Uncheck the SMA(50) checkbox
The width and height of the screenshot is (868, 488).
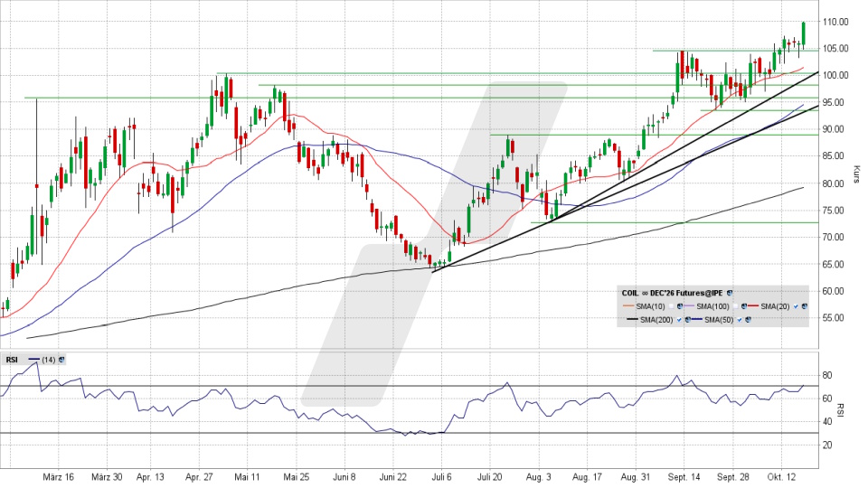point(740,319)
